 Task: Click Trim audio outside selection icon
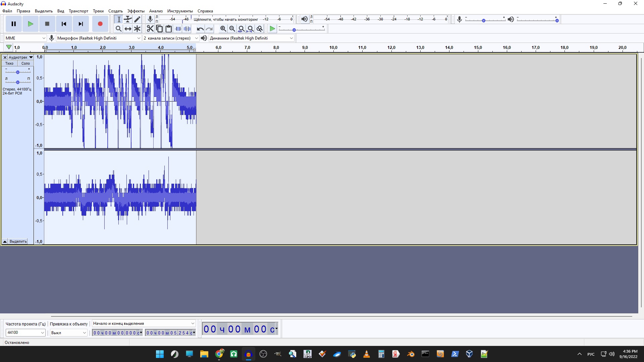[178, 28]
